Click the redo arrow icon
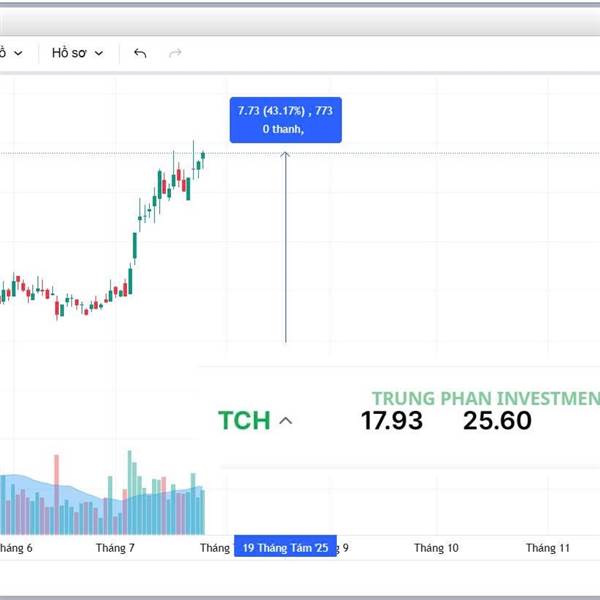 (x=175, y=53)
